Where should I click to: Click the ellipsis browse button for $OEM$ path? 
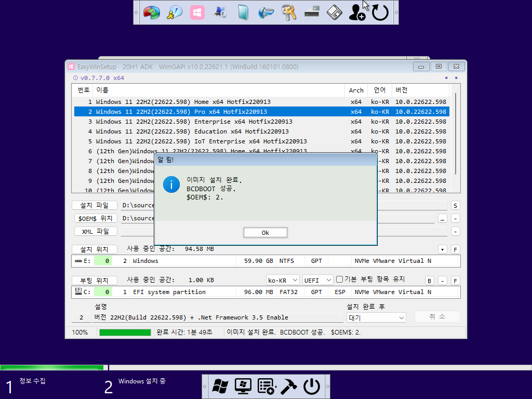point(443,219)
